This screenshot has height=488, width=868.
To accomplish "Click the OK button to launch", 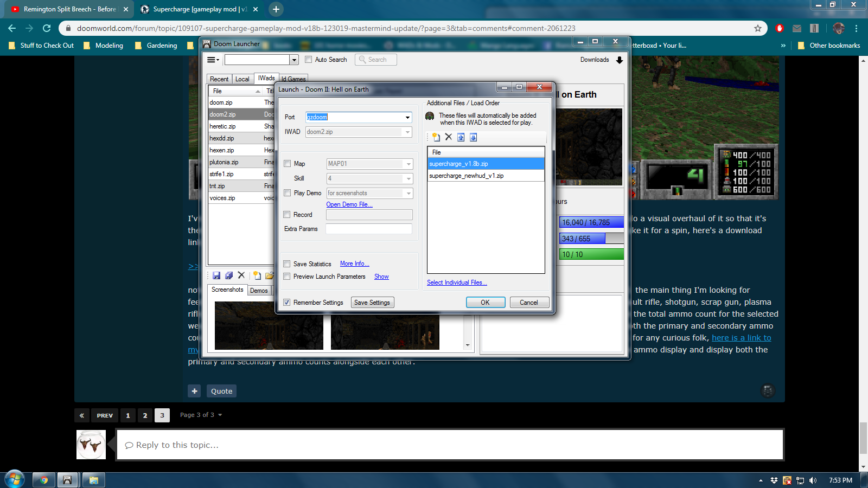I will (485, 303).
